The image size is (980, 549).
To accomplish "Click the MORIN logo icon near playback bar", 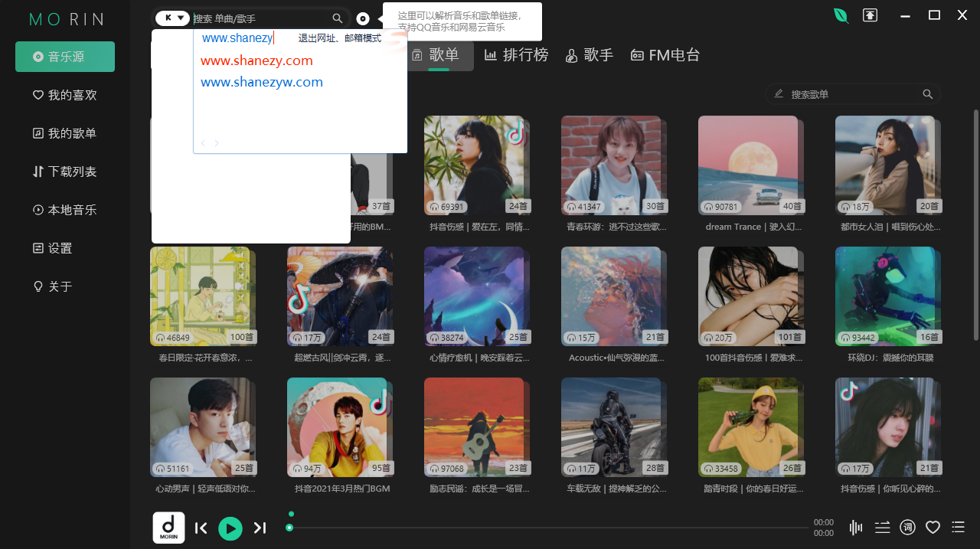I will point(168,527).
